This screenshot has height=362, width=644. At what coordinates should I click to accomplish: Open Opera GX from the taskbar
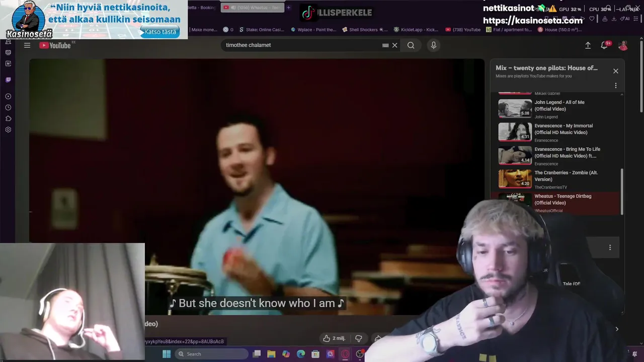345,354
